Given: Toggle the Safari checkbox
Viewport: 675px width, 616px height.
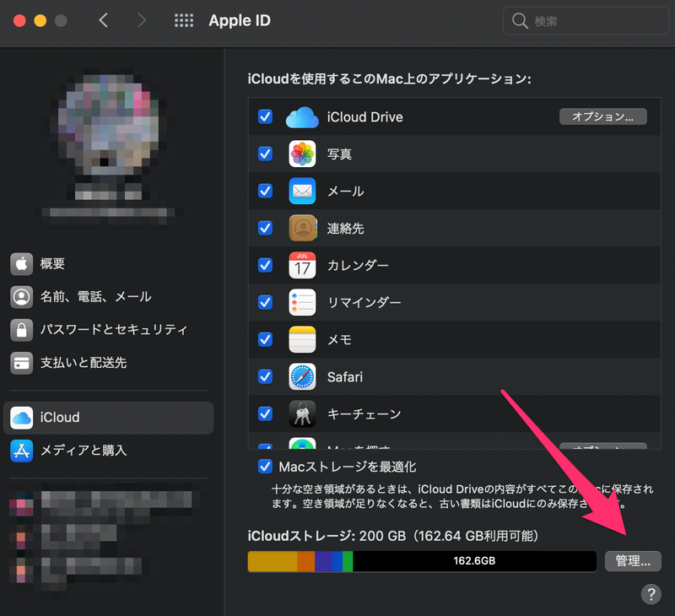Looking at the screenshot, I should click(x=265, y=376).
